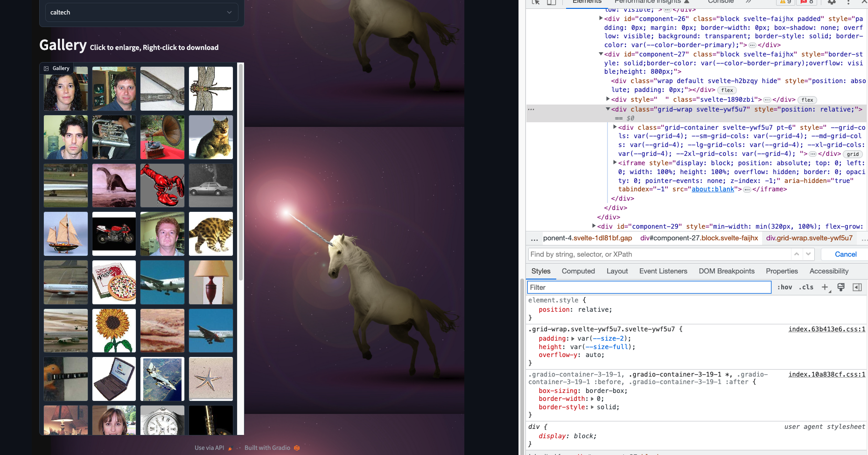Viewport: 868px width, 455px height.
Task: Select div#component-27 in the breadcrumb trail
Action: coord(699,238)
